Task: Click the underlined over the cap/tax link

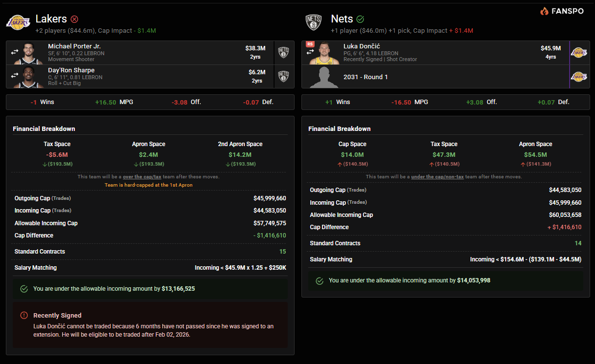Action: (142, 176)
